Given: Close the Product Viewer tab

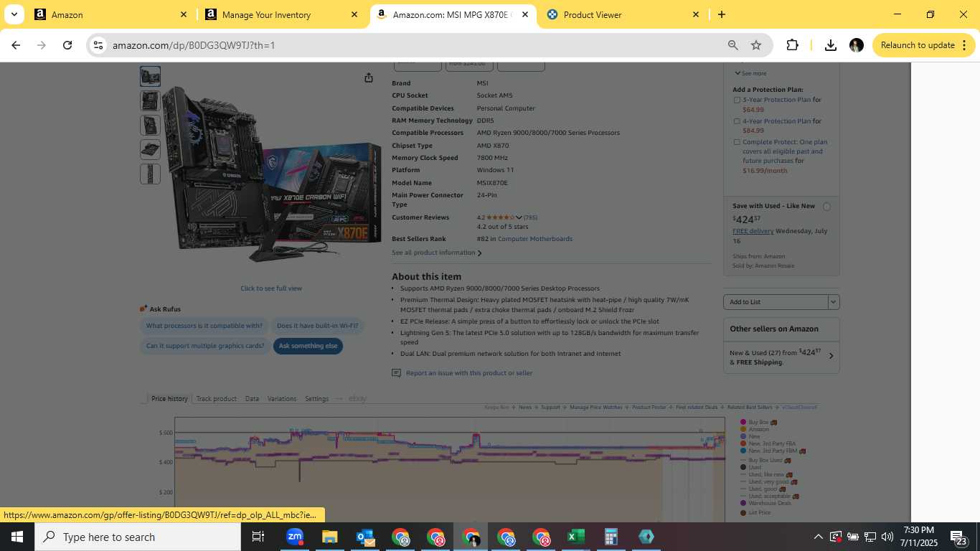Looking at the screenshot, I should (x=696, y=14).
